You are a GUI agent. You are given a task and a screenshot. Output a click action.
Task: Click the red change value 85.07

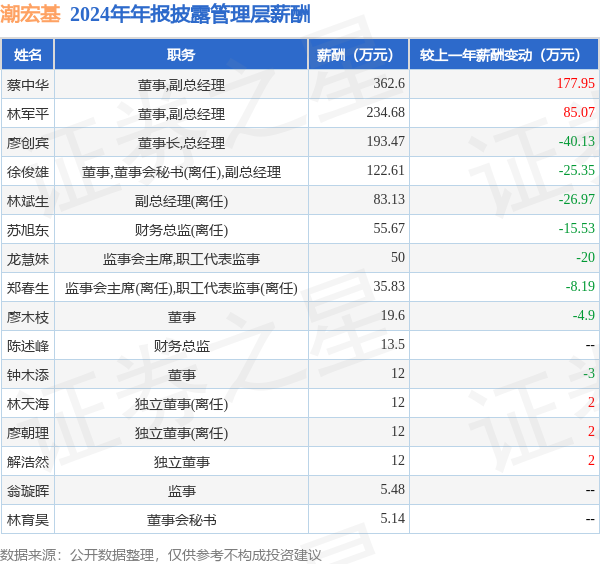pos(579,112)
